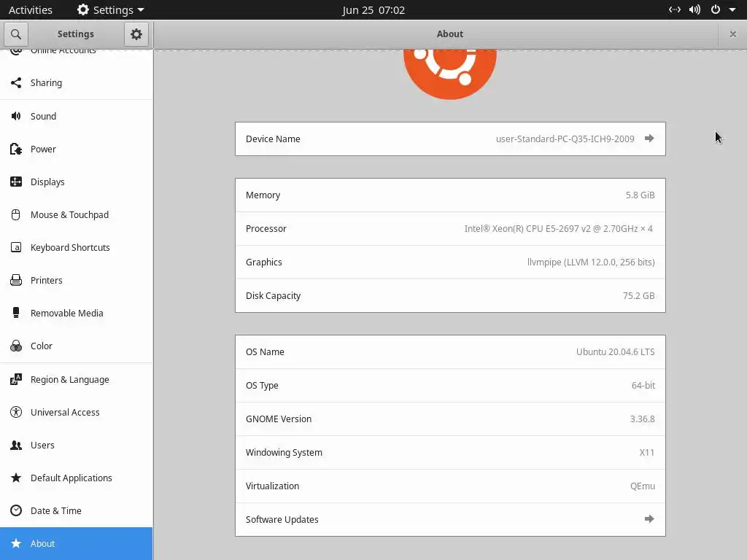Click the search icon in Settings header
Image resolution: width=747 pixels, height=560 pixels.
(x=16, y=34)
